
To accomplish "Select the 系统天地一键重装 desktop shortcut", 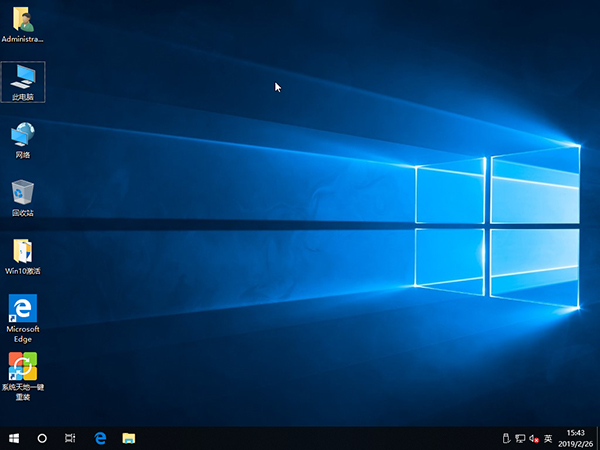I will (23, 377).
